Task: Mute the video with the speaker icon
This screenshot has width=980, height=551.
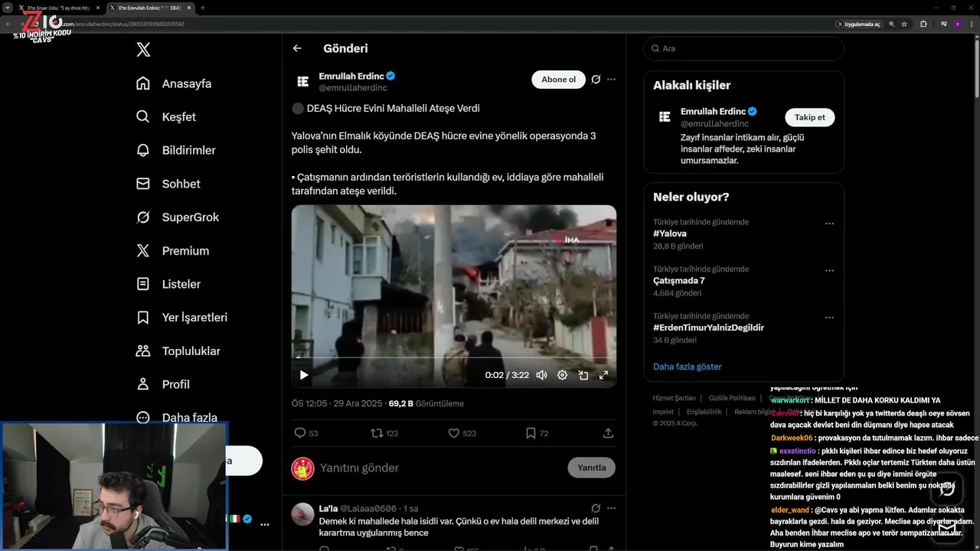Action: (541, 375)
